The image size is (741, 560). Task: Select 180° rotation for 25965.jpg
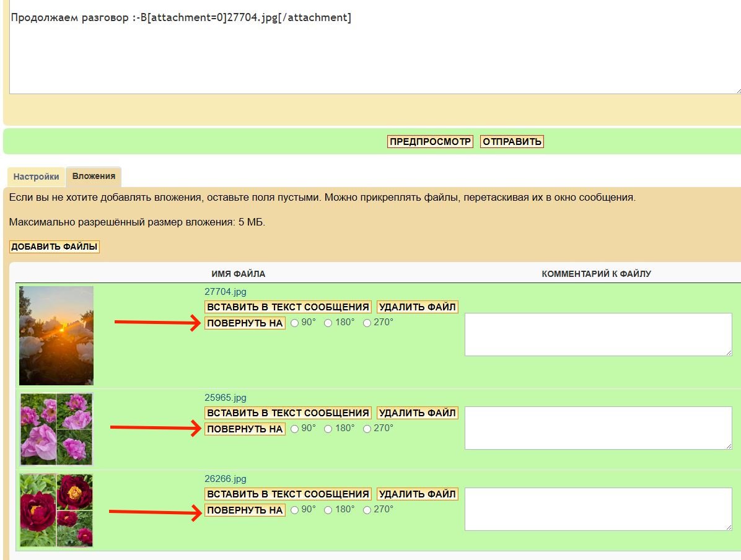[328, 429]
